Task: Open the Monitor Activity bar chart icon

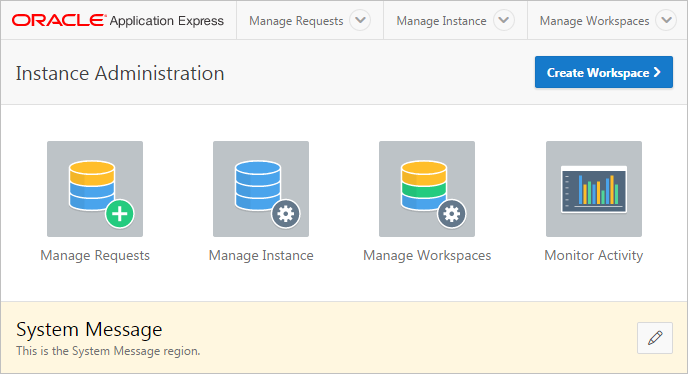Action: tap(594, 189)
